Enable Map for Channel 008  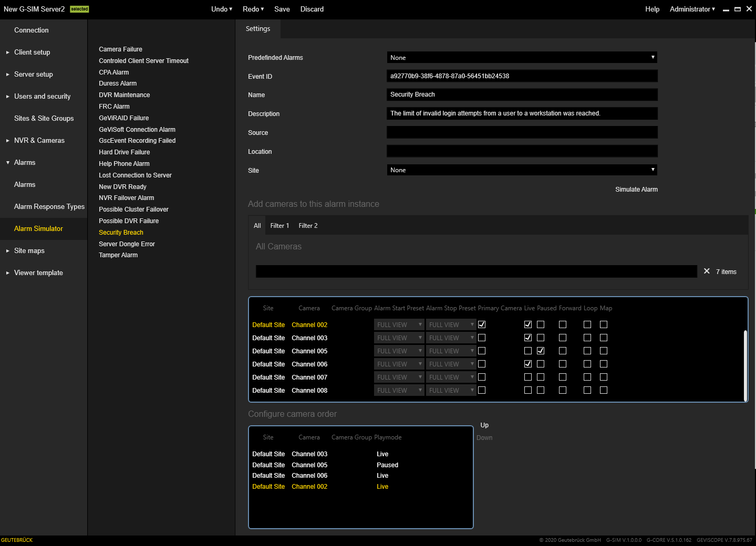coord(604,390)
